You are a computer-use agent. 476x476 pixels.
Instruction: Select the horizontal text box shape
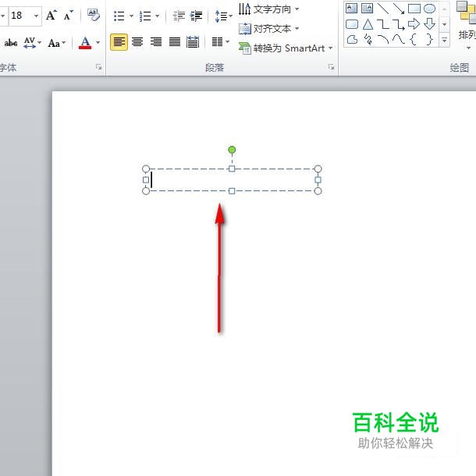[x=351, y=9]
